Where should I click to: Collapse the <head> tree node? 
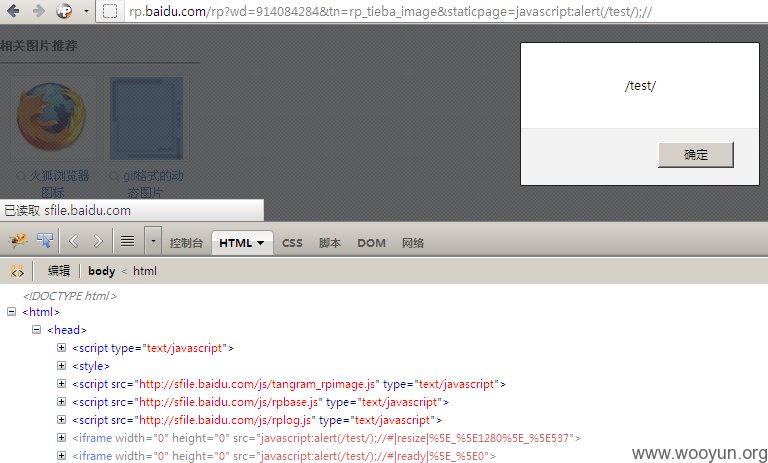pos(36,330)
